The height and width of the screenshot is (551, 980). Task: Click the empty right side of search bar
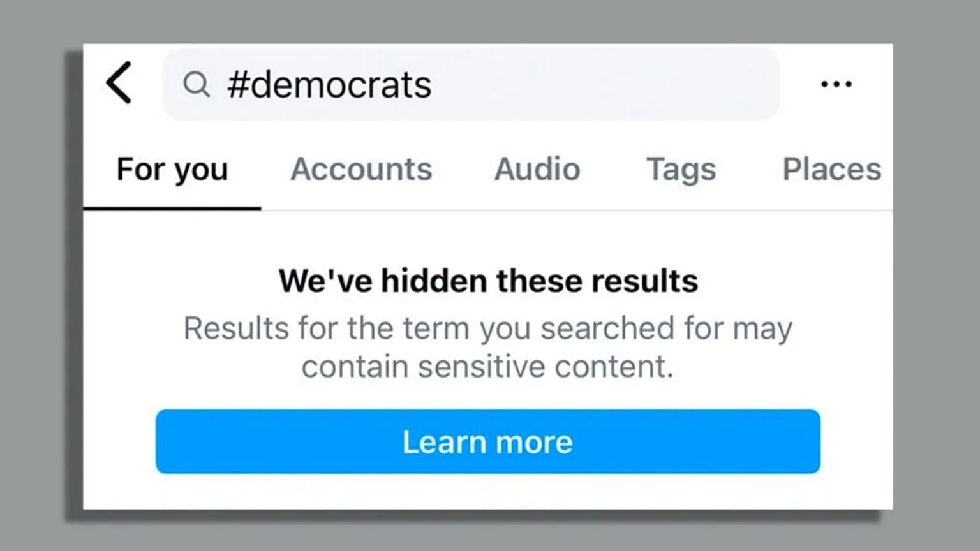tap(606, 84)
